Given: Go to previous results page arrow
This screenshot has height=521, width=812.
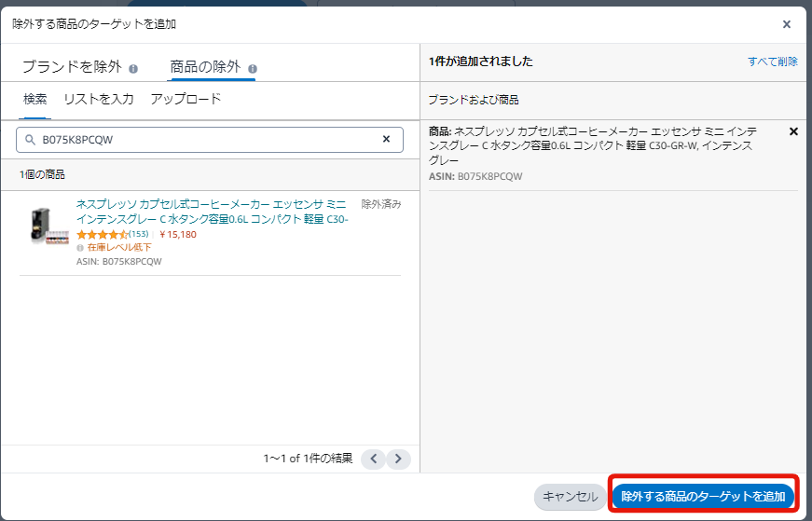Looking at the screenshot, I should (x=372, y=459).
